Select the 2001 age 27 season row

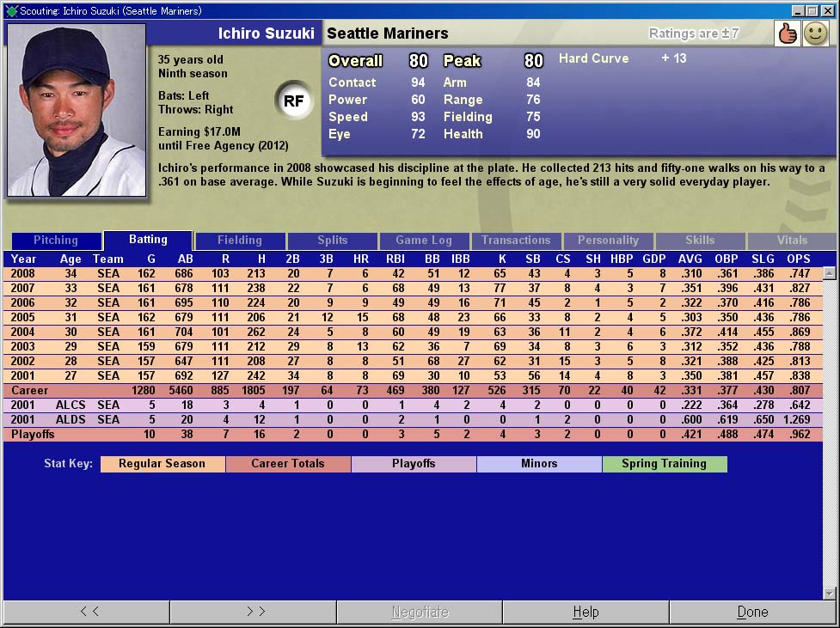click(x=413, y=375)
